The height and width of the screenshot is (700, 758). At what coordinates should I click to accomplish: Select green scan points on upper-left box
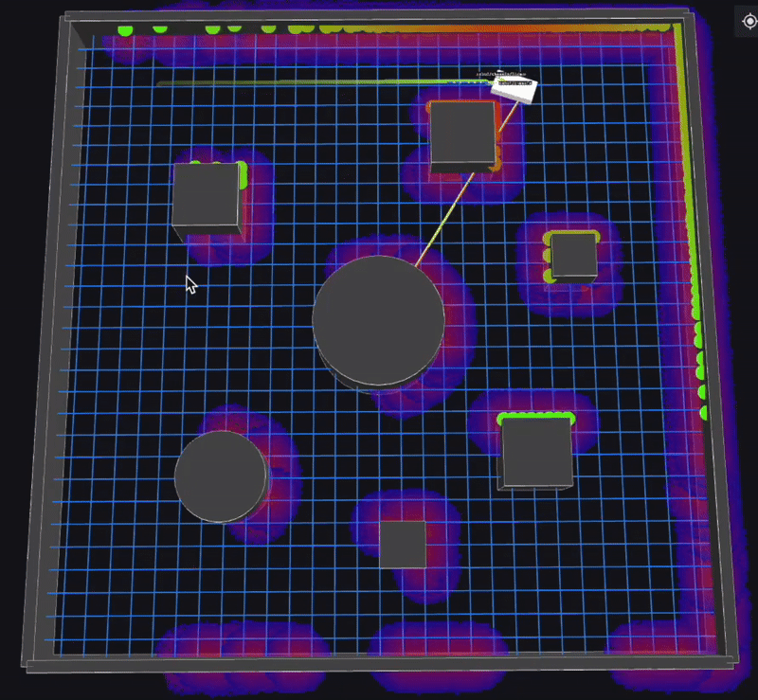click(242, 174)
